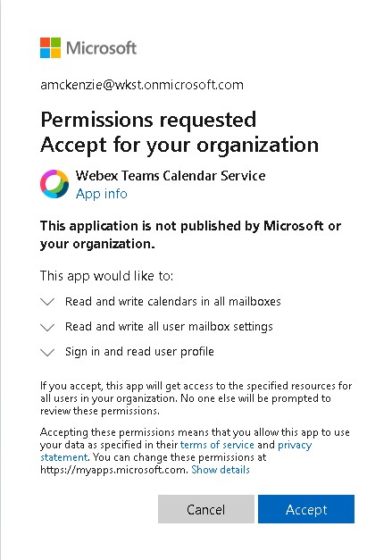This screenshot has width=392, height=560.
Task: Click the Microsoft wordmark text
Action: pyautogui.click(x=102, y=48)
